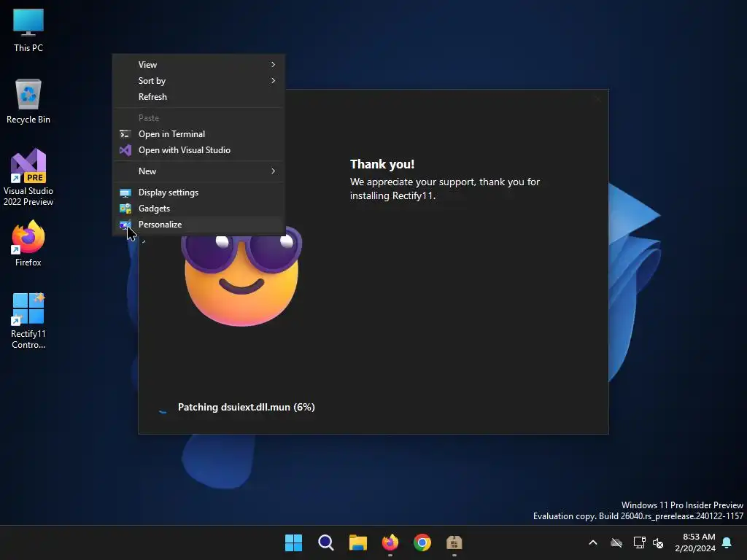The image size is (747, 560).
Task: Click the Thank you! heading
Action: pyautogui.click(x=382, y=164)
